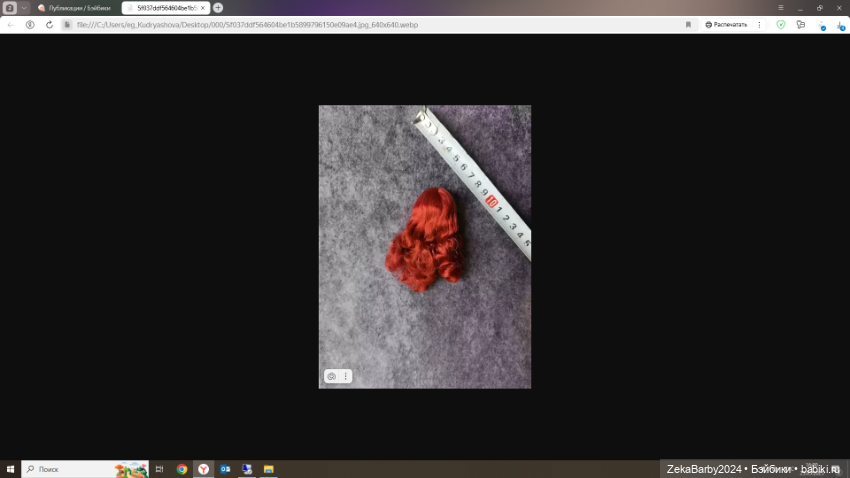This screenshot has height=478, width=850.
Task: Open Yandex Browser hamburger menu
Action: point(781,7)
